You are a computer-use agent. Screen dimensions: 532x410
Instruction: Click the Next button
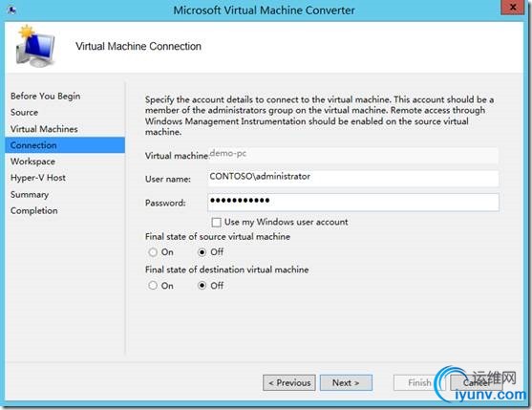(x=346, y=383)
